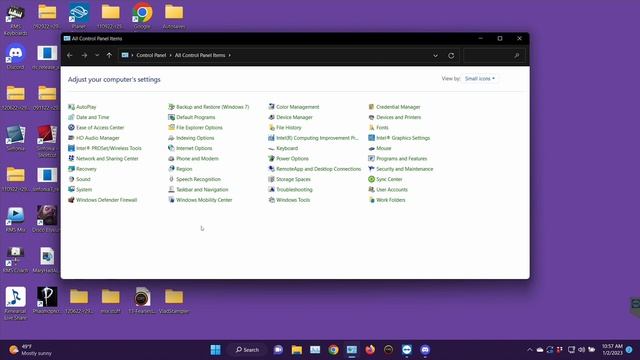Open the File History icon
Image resolution: width=640 pixels, height=360 pixels.
(271, 127)
